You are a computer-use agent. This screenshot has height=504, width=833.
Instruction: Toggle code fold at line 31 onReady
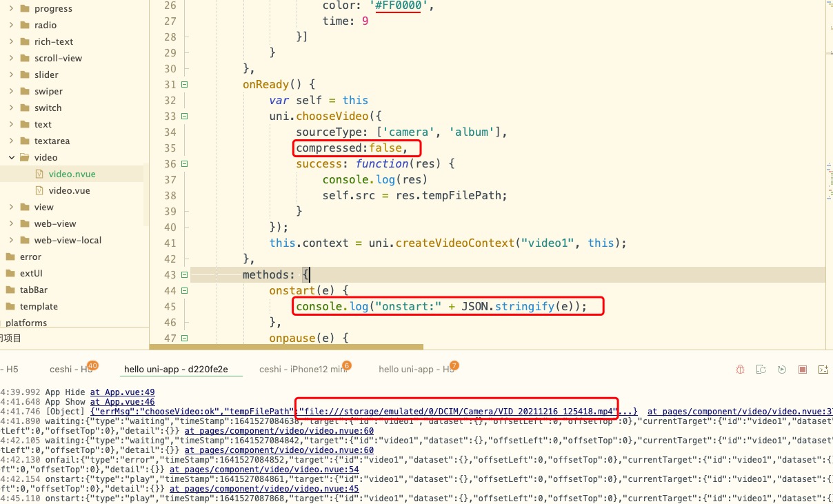click(184, 84)
